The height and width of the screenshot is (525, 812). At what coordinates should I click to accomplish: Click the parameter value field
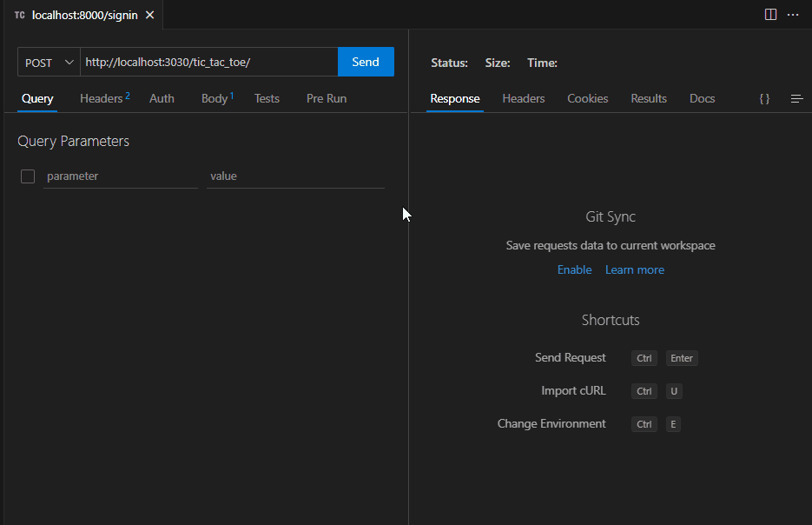click(x=295, y=176)
